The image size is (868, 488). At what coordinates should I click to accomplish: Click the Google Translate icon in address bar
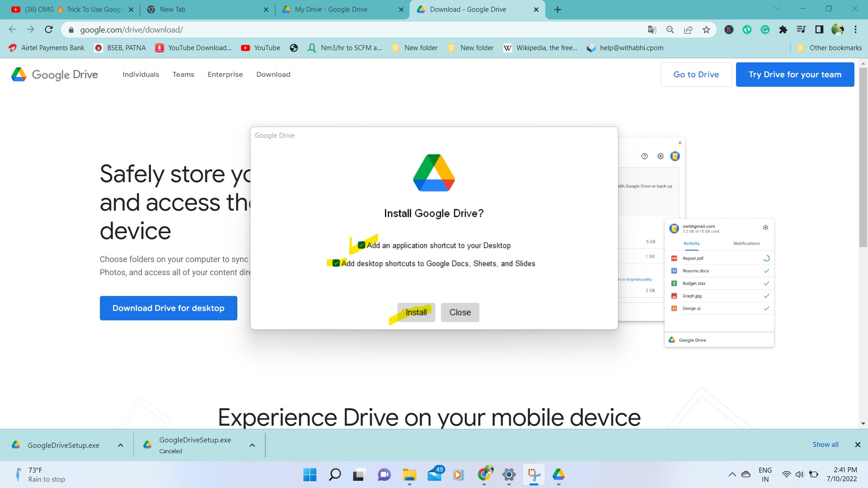pos(651,30)
